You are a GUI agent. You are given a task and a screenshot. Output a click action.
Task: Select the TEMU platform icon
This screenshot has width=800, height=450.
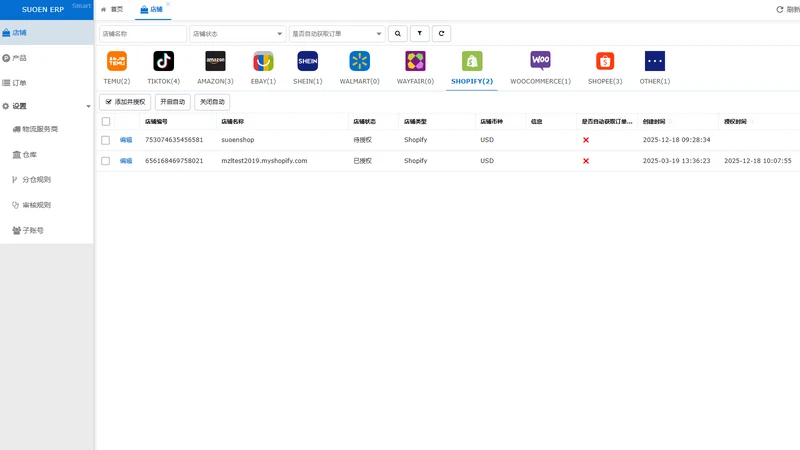coord(117,61)
